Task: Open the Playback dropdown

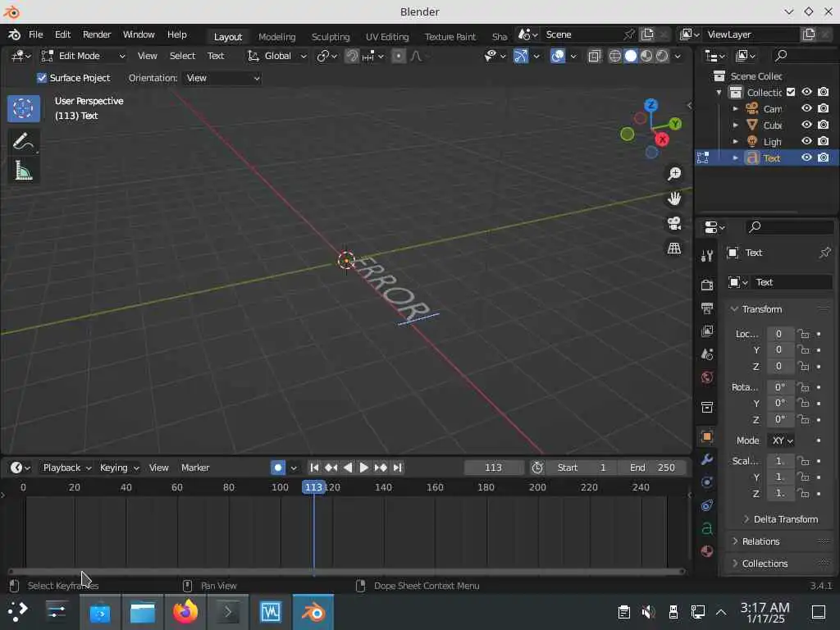Action: 66,468
